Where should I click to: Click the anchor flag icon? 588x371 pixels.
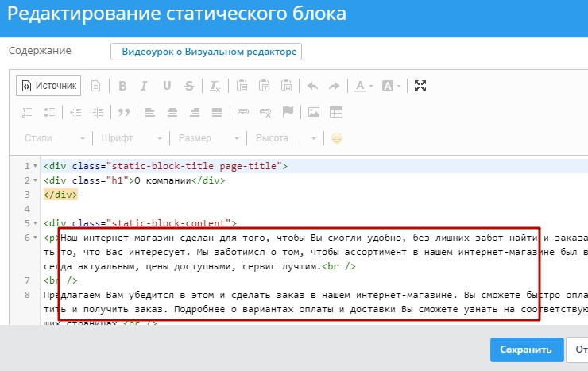point(288,112)
